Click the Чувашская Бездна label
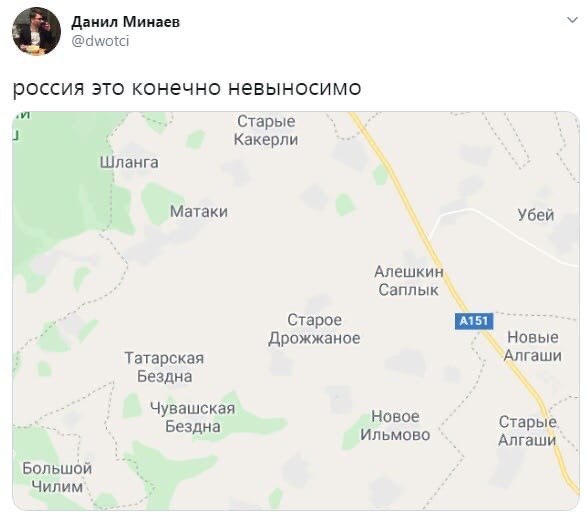Screen dimensions: 587x518 coord(193,417)
